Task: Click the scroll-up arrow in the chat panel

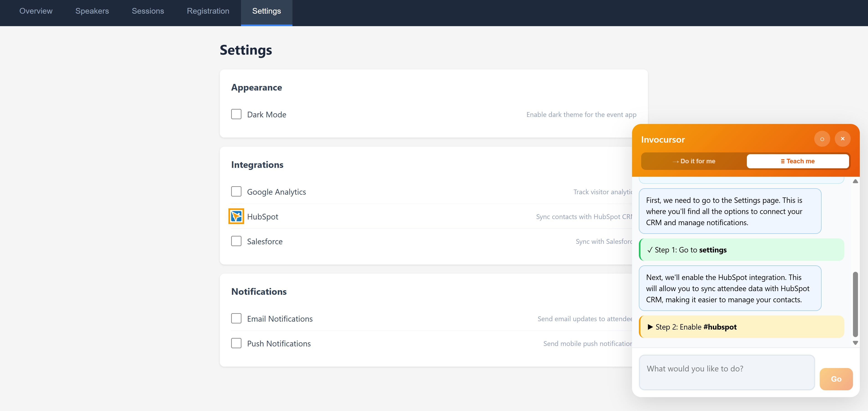Action: pos(855,181)
